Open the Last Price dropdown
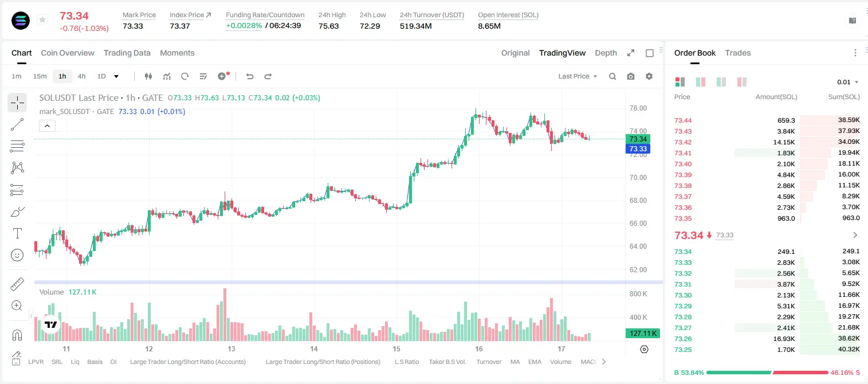 pyautogui.click(x=578, y=76)
